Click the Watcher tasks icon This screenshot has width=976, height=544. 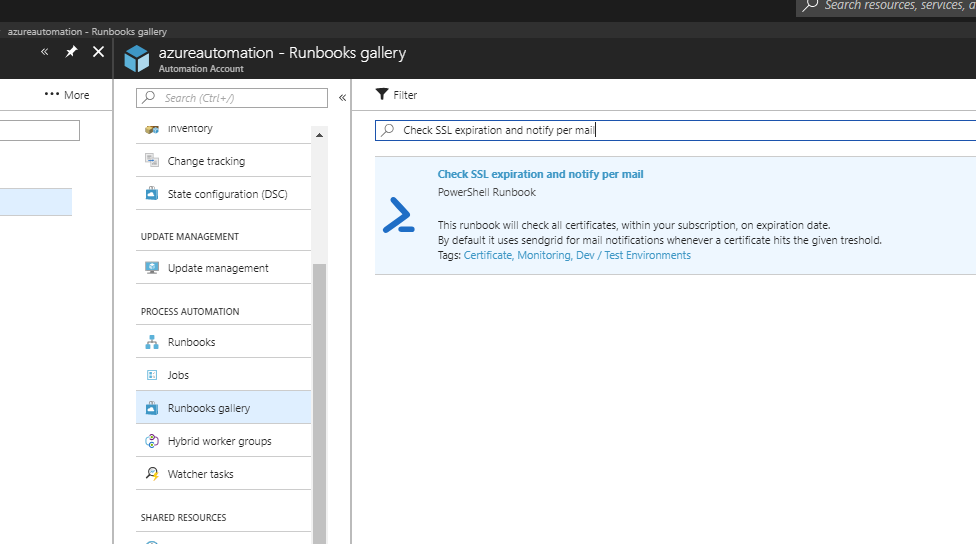tap(152, 474)
